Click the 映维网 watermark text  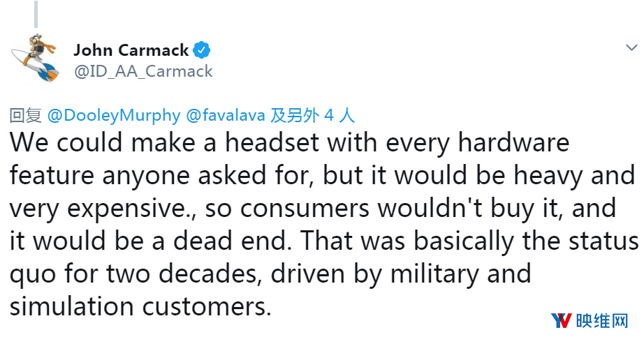click(602, 320)
